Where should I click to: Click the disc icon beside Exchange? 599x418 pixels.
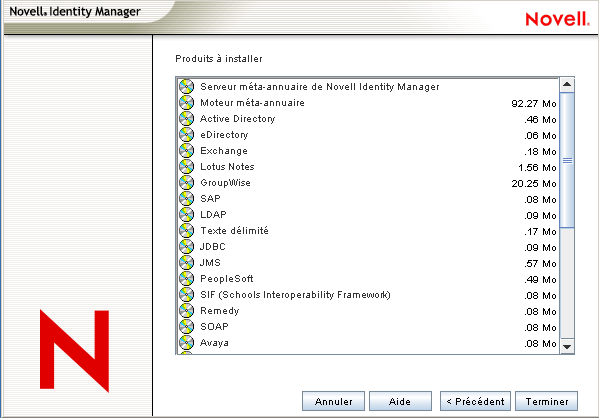click(186, 151)
